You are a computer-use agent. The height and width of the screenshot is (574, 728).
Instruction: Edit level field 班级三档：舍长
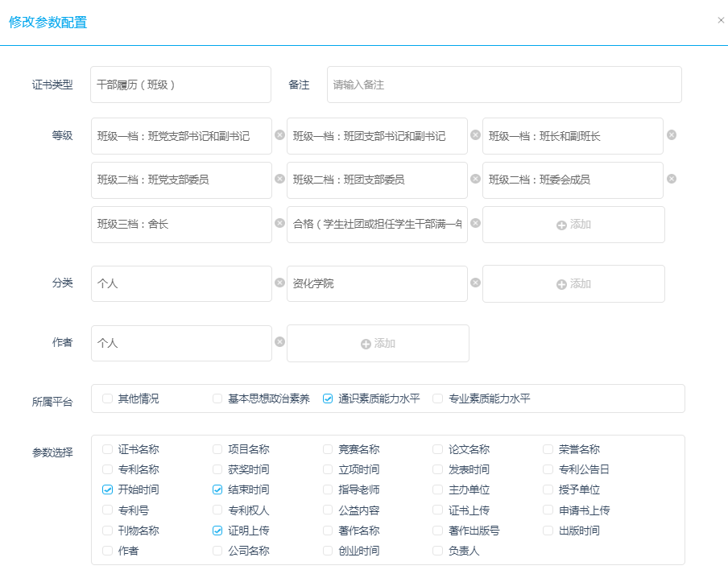181,225
